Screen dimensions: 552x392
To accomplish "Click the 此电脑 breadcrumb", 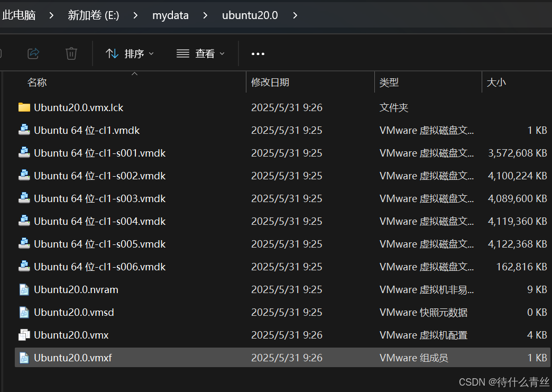I will point(19,15).
